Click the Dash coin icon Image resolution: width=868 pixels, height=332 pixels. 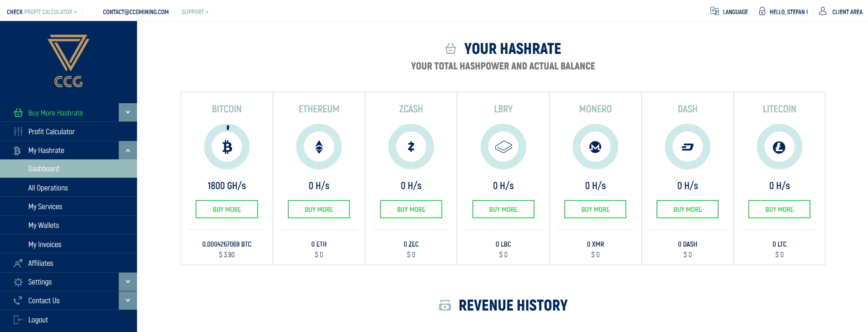coord(688,147)
